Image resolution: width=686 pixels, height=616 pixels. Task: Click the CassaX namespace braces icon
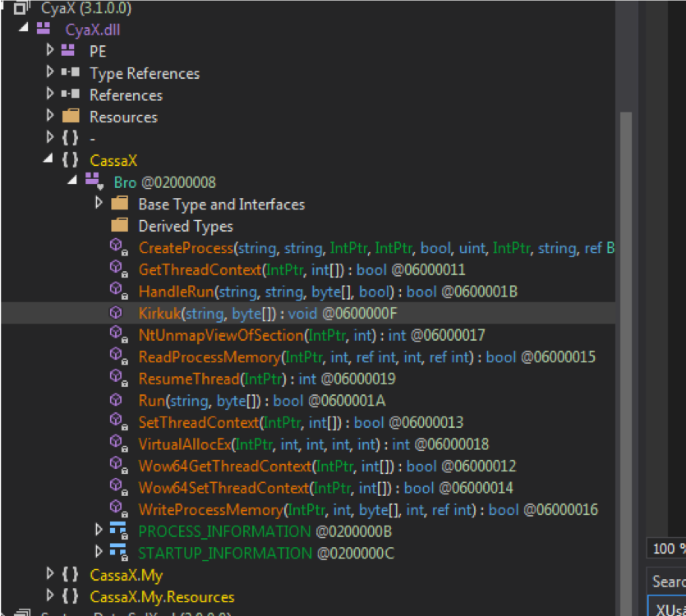tap(71, 160)
